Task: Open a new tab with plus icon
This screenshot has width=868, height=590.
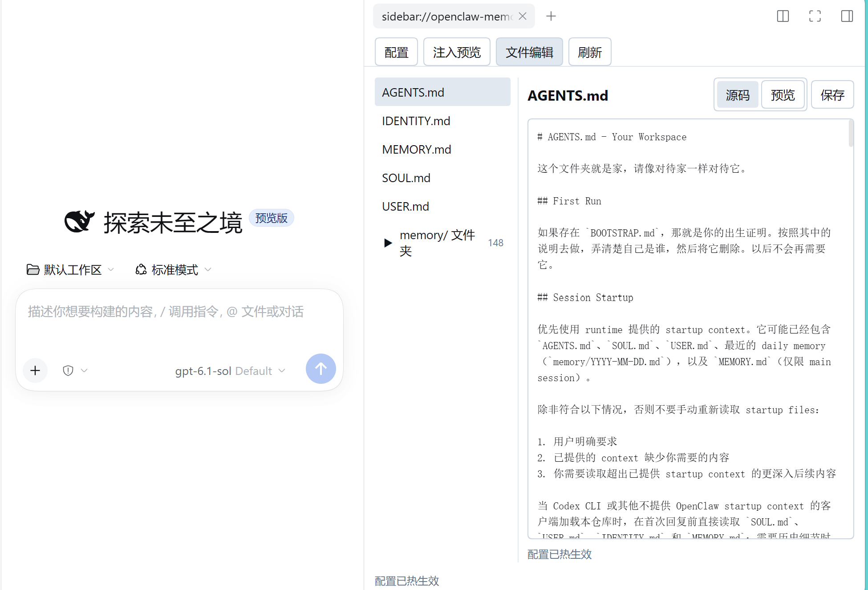Action: (551, 16)
